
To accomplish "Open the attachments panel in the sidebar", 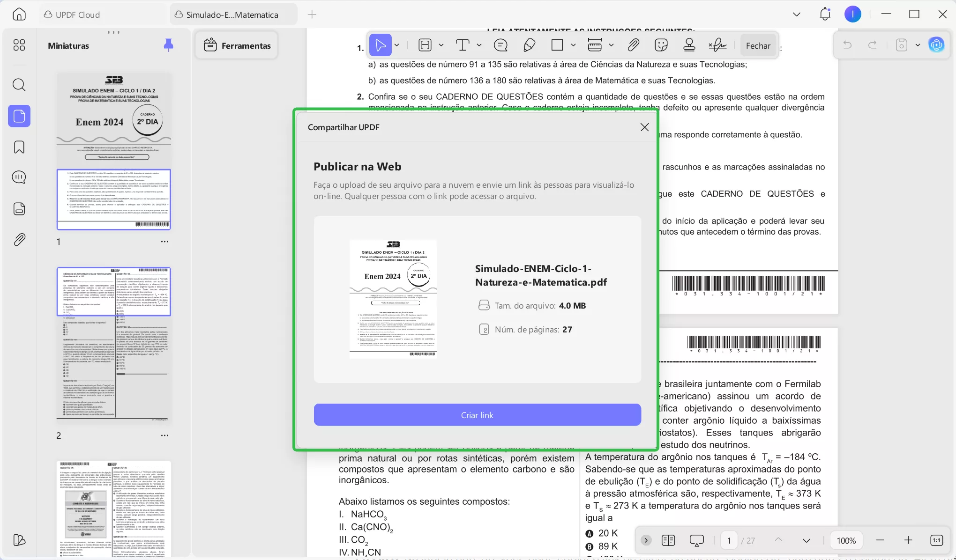I will point(19,240).
